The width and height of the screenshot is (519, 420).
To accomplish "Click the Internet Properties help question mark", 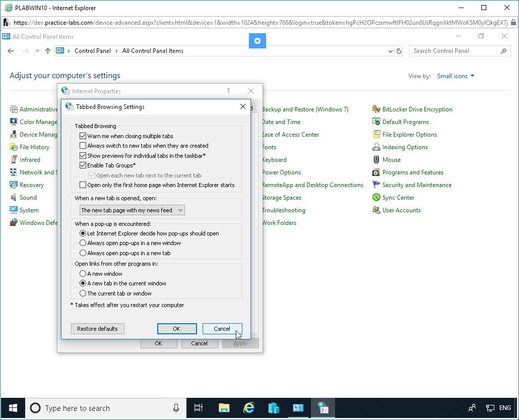I will [x=228, y=91].
